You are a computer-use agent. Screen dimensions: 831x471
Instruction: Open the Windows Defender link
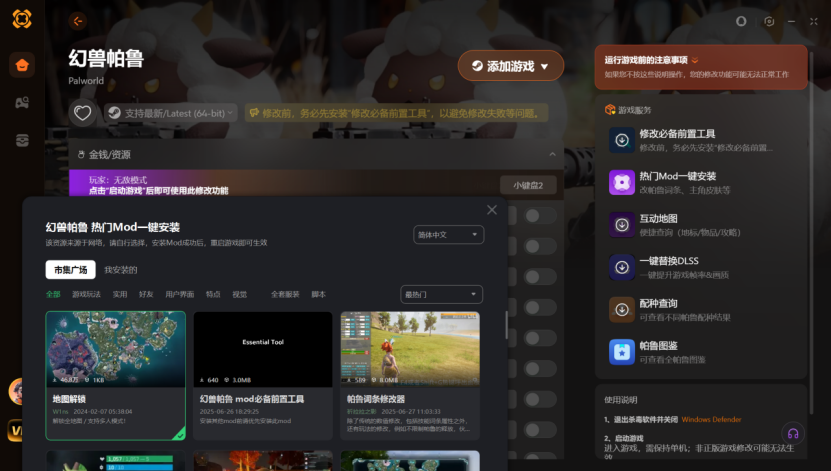click(711, 420)
